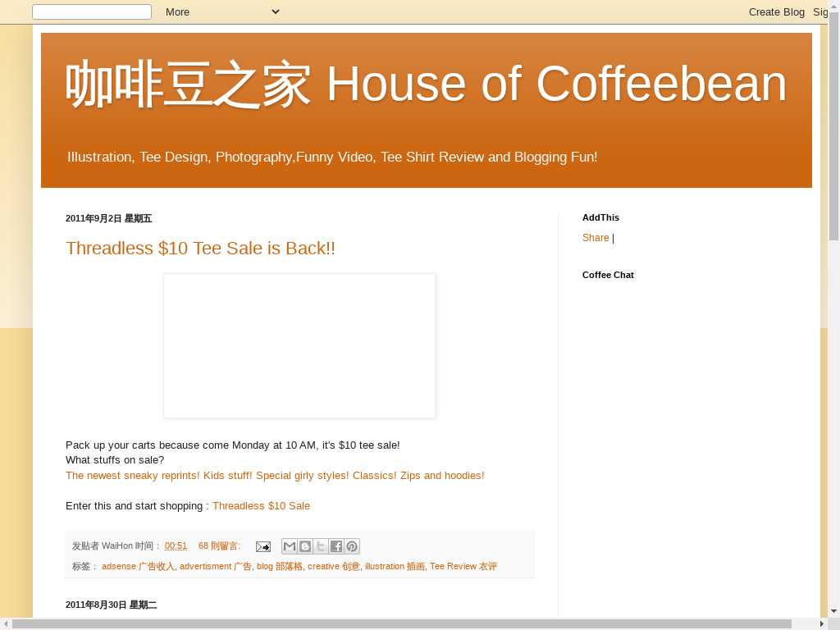Share the post via Gmail icon
Viewport: 840px width, 630px height.
[290, 546]
